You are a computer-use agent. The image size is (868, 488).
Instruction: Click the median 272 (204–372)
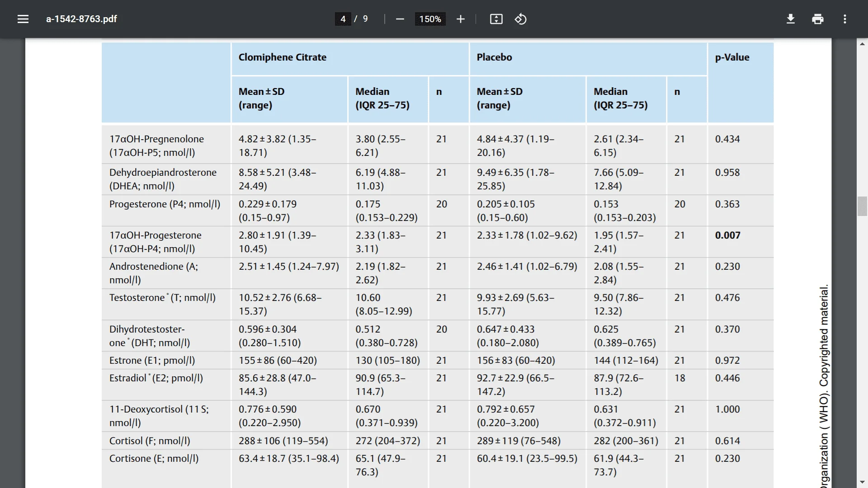(387, 441)
